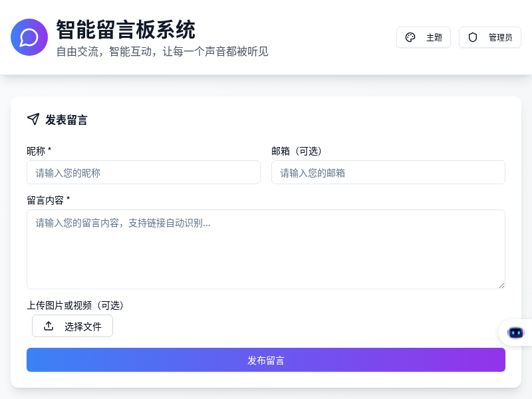Click the 管理员 login button

point(490,37)
